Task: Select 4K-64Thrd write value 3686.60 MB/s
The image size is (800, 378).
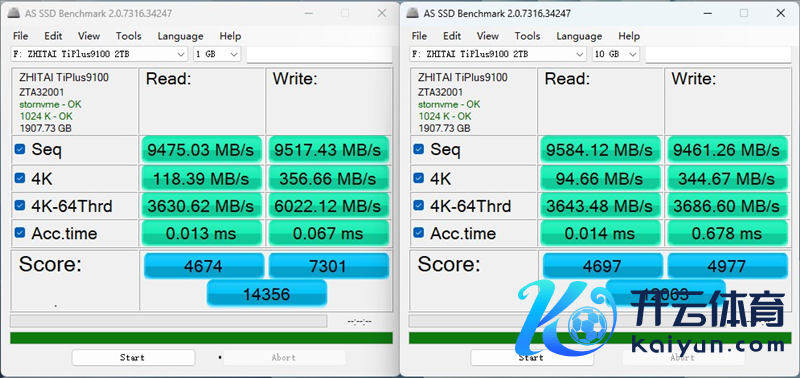Action: (727, 206)
